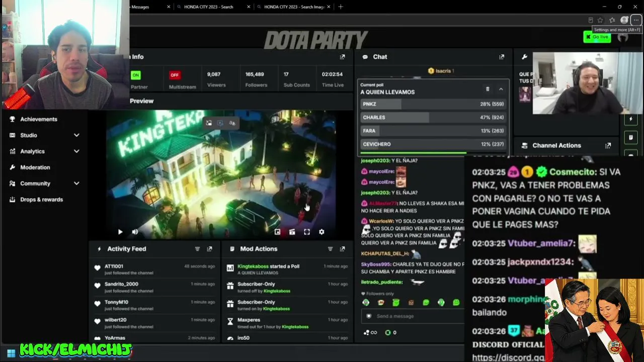Open Activity Feed filter options
This screenshot has height=362, width=644.
click(x=197, y=249)
